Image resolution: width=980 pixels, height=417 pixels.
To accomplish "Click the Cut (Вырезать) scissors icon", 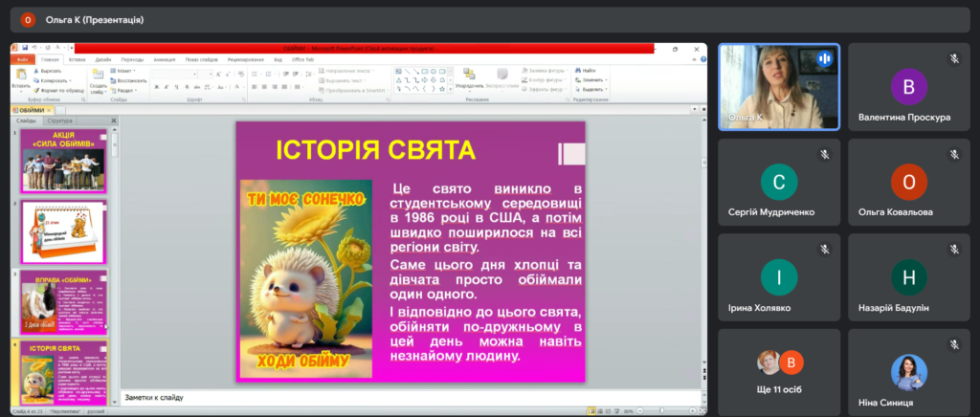I will (38, 71).
